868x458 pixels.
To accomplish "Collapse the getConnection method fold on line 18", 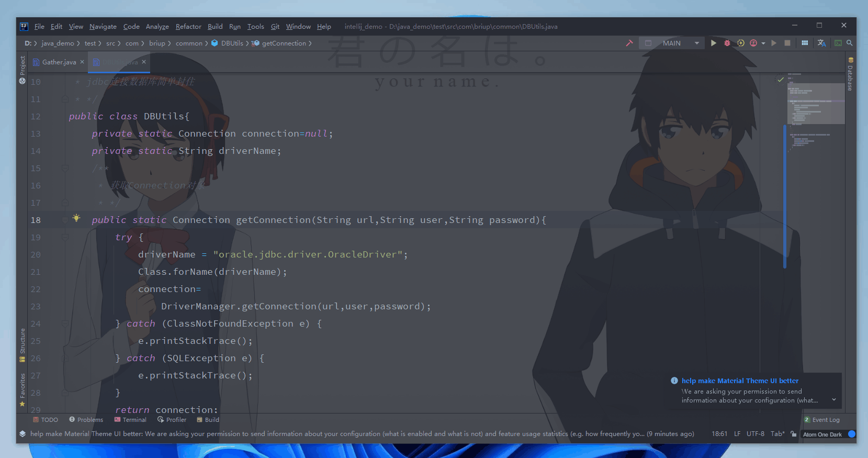I will tap(65, 220).
